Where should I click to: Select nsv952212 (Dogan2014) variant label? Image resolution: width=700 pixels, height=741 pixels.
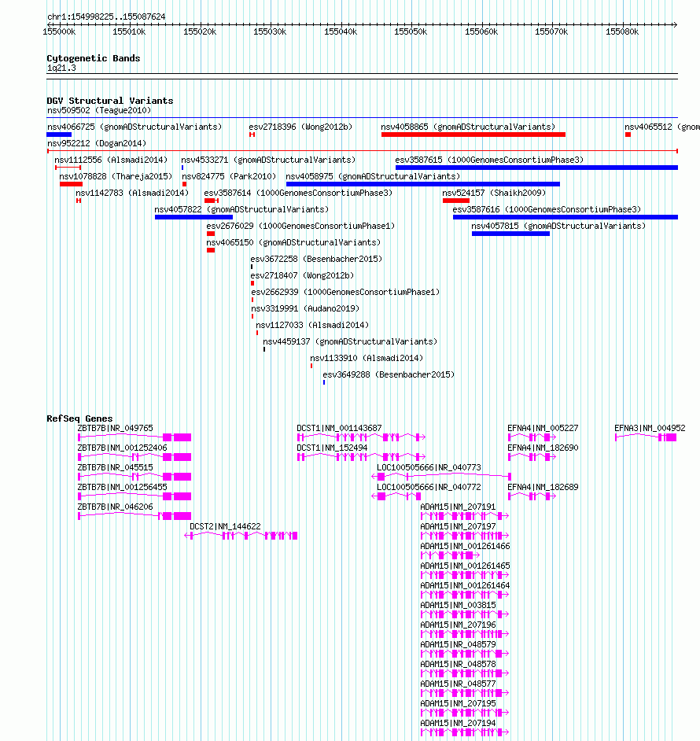[97, 144]
